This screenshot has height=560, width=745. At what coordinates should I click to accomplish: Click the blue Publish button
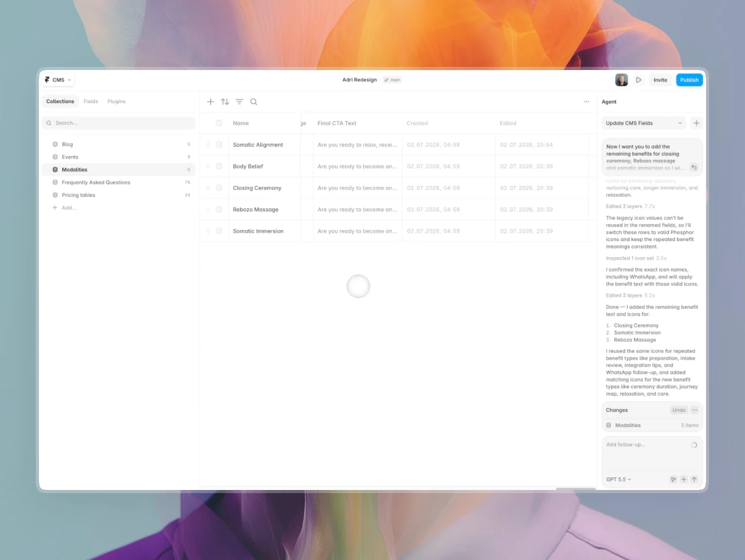(689, 80)
